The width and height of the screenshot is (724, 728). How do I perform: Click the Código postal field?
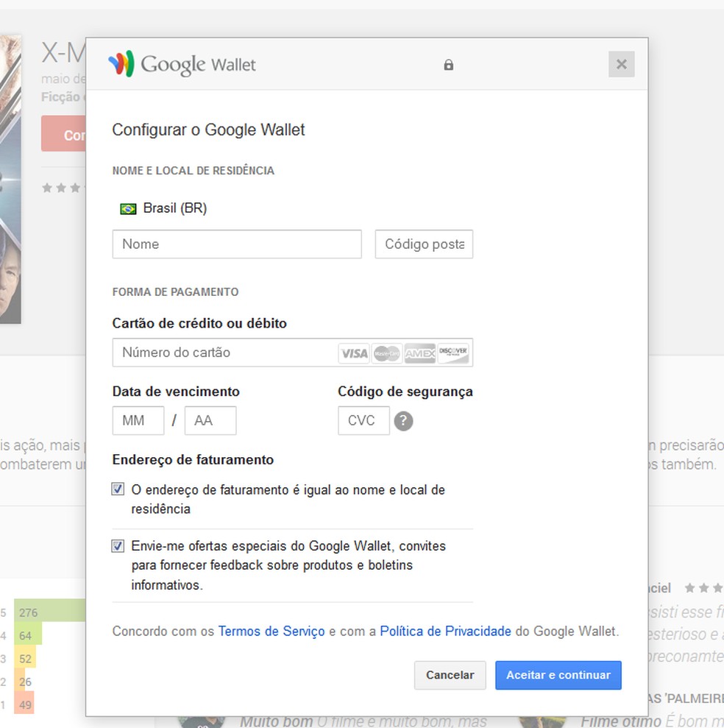pyautogui.click(x=424, y=244)
